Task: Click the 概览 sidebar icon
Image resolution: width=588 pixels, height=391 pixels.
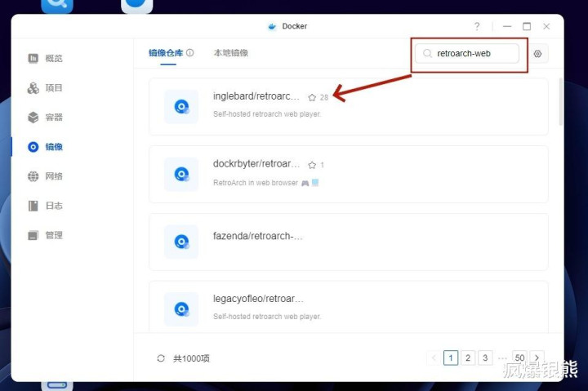Action: coord(33,58)
